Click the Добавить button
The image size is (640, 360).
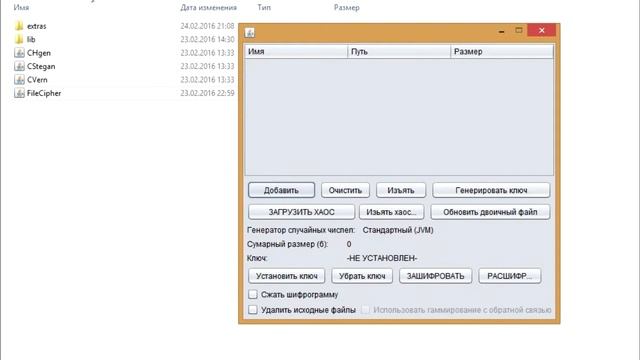(281, 190)
